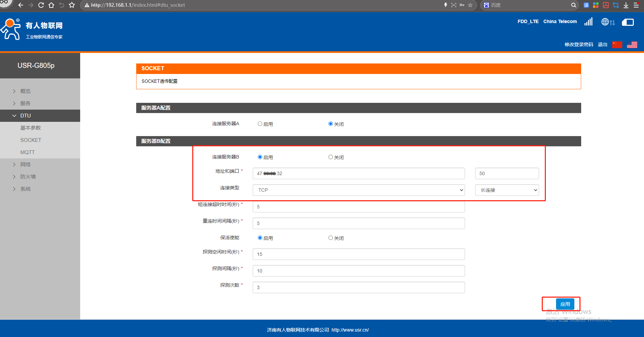Switch language with the US flag icon
644x337 pixels.
point(632,44)
